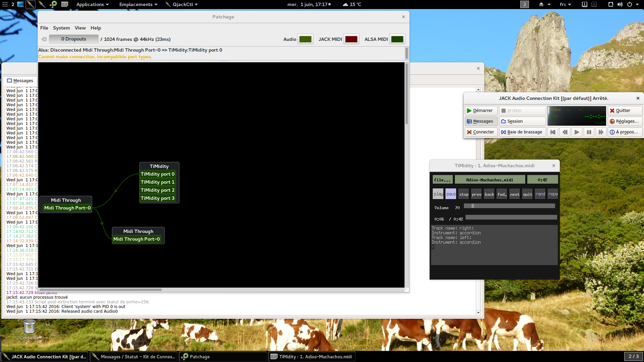The height and width of the screenshot is (362, 644).
Task: Toggle the rand button in TiMidity
Action: click(x=540, y=194)
